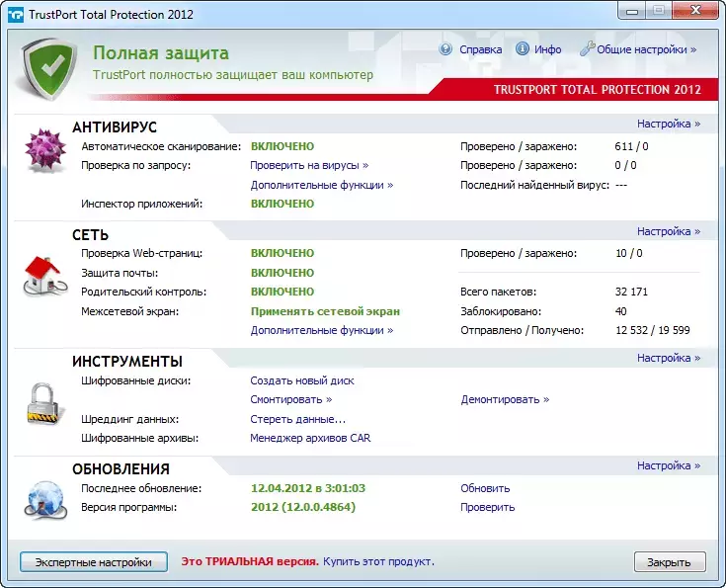Click the TrustPort logo in title bar
Screen dimensions: 726x588
tap(15, 15)
